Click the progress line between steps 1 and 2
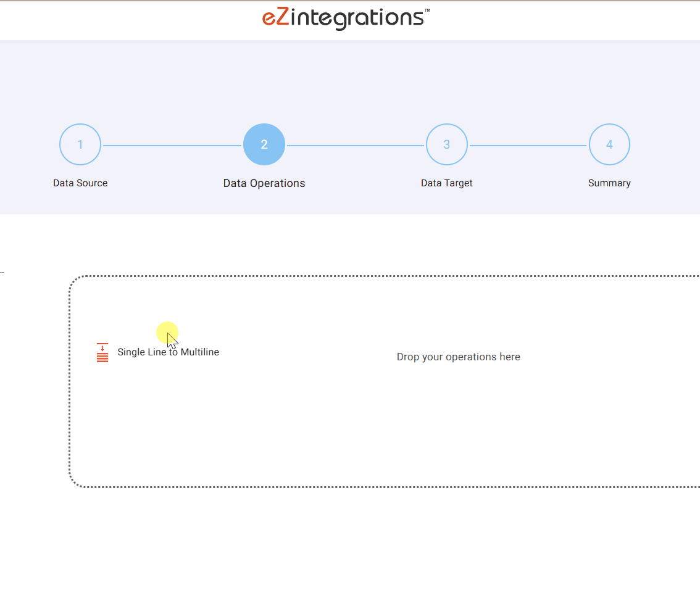The width and height of the screenshot is (700, 596). pyautogui.click(x=172, y=146)
